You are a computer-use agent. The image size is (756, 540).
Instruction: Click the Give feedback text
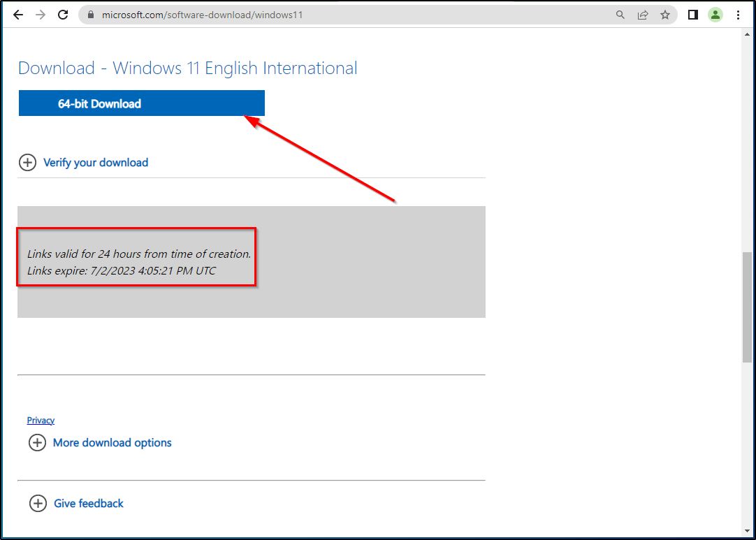point(89,504)
